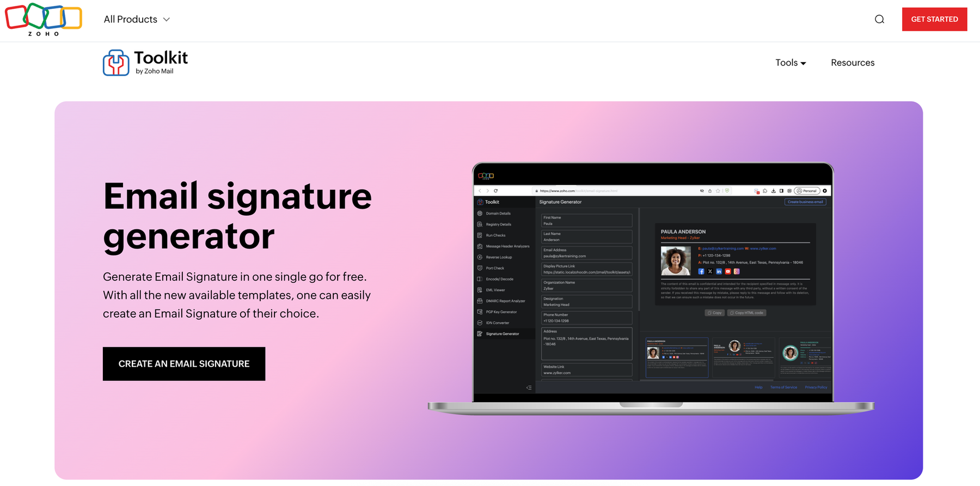Click the Domain Details globe icon in preview

(480, 214)
